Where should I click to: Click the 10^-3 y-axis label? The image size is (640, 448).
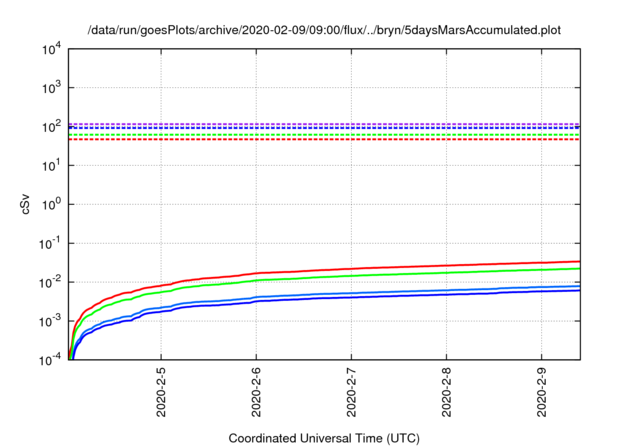click(49, 321)
